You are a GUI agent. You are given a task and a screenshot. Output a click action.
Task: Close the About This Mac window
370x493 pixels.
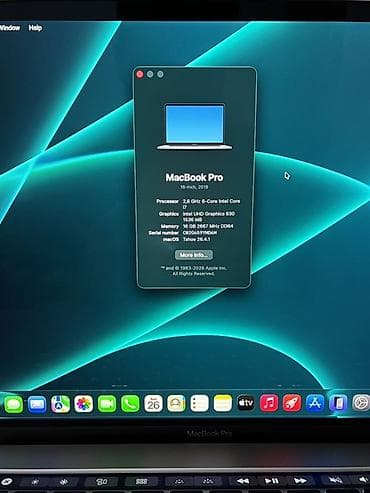coord(140,74)
